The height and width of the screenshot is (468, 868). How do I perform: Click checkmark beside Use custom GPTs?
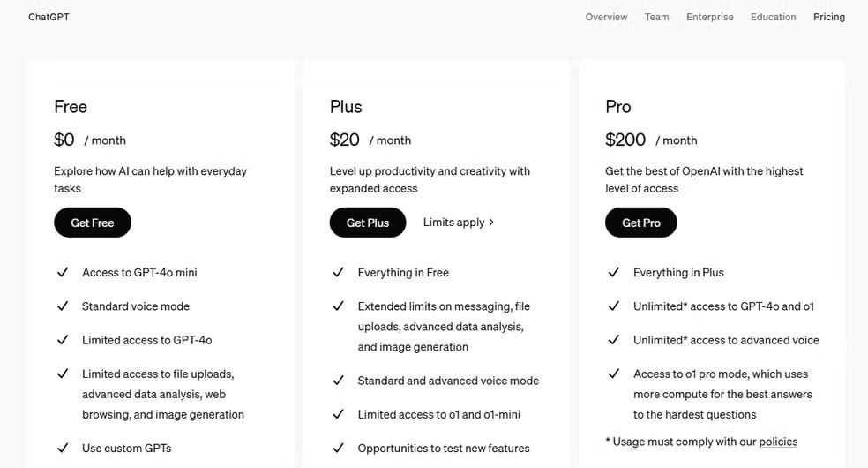coord(63,448)
